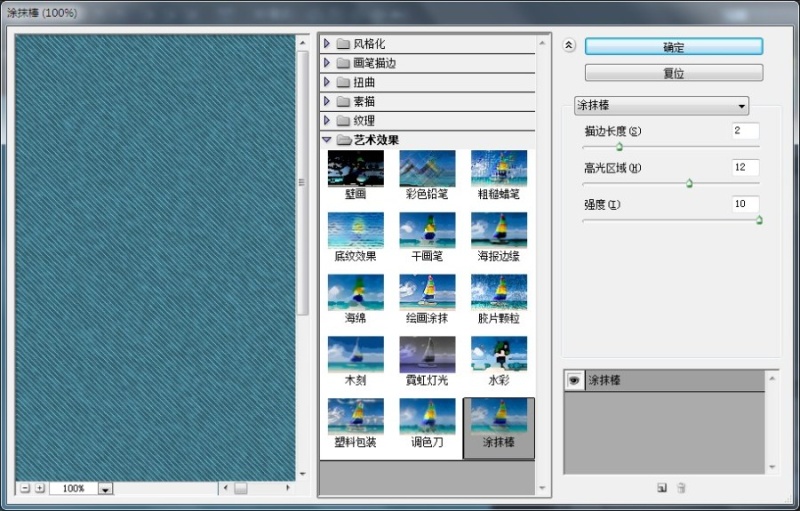
Task: Collapse the 艺术效果 filter folder
Action: click(x=327, y=140)
